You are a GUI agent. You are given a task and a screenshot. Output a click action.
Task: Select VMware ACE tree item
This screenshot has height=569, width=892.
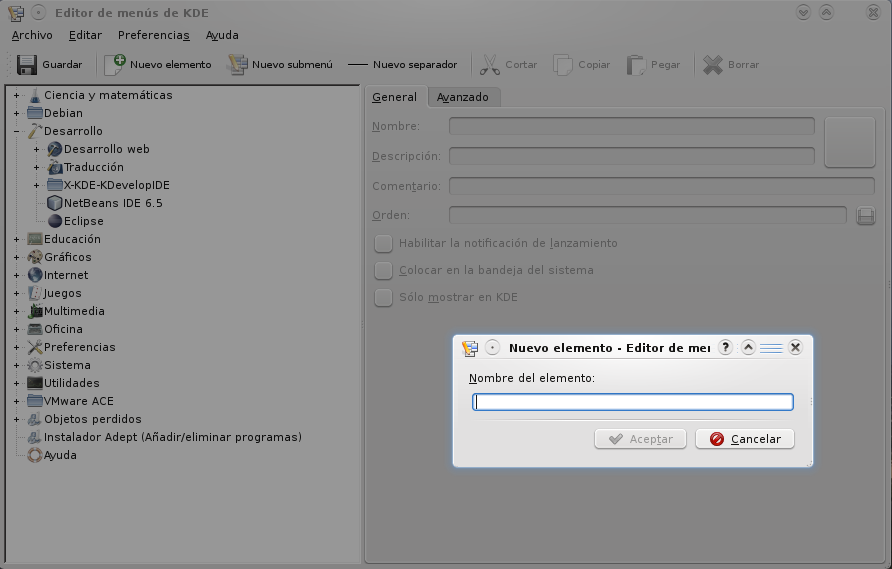(x=79, y=401)
